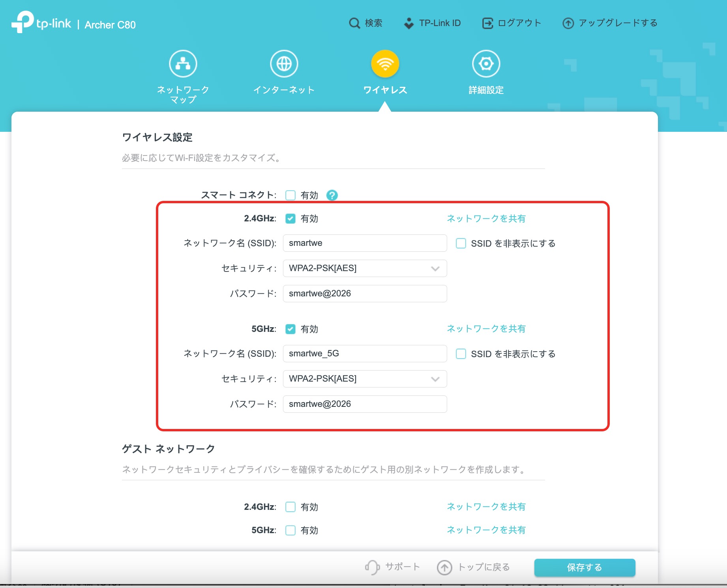Enable the guest network 2.4GHz checkbox
The image size is (727, 588).
pos(290,507)
